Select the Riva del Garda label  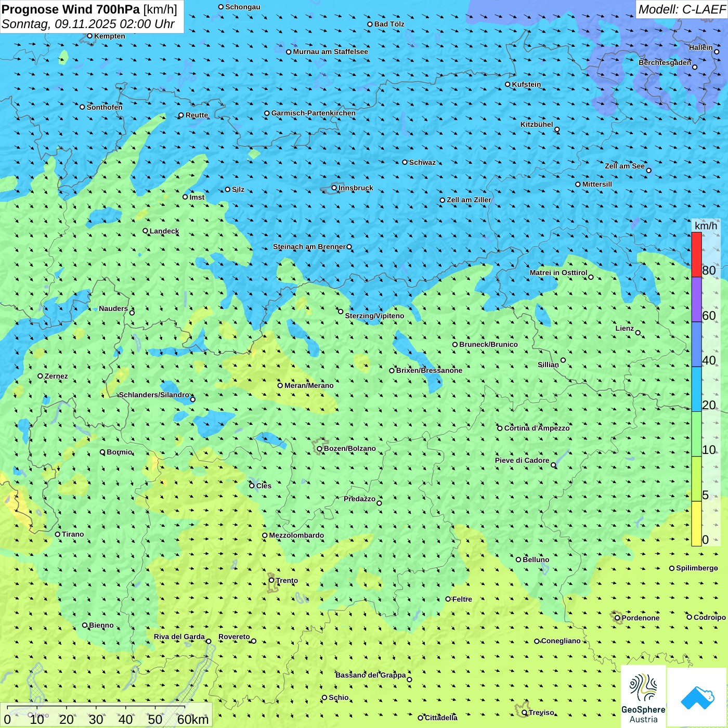pos(179,636)
